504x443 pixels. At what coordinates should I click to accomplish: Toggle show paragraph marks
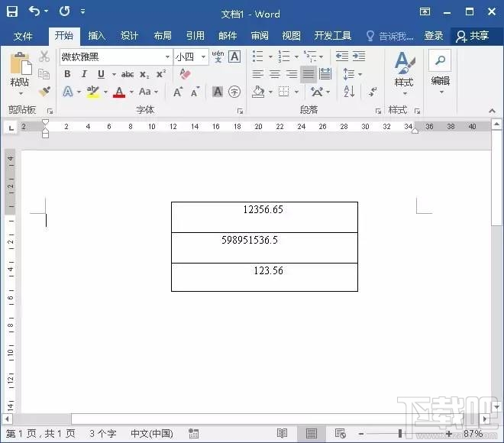pos(373,92)
